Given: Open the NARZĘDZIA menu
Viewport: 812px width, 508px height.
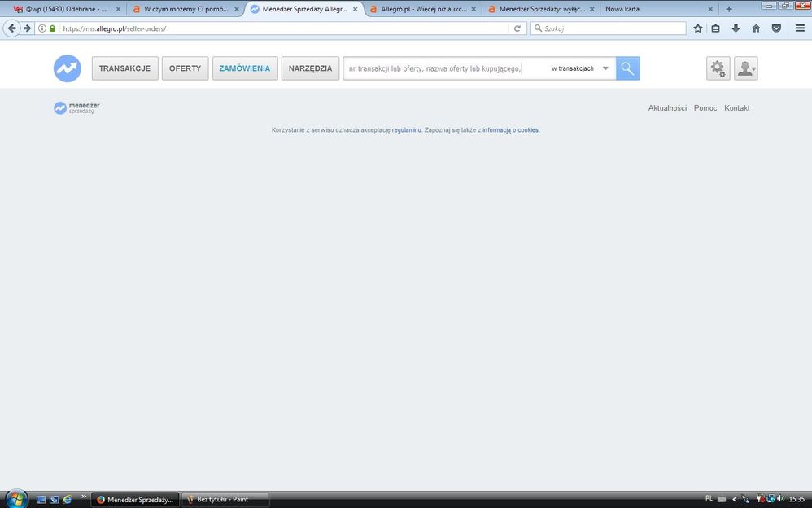Looking at the screenshot, I should pos(311,68).
